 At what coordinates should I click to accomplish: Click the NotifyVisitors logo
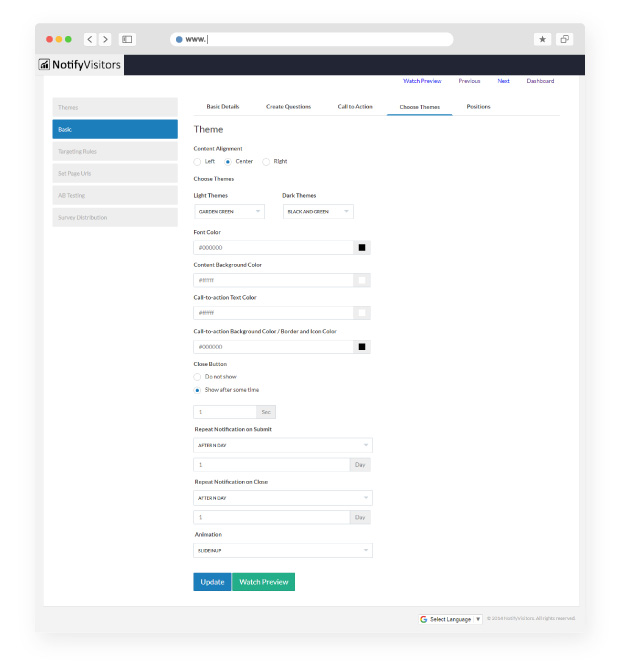pos(79,65)
